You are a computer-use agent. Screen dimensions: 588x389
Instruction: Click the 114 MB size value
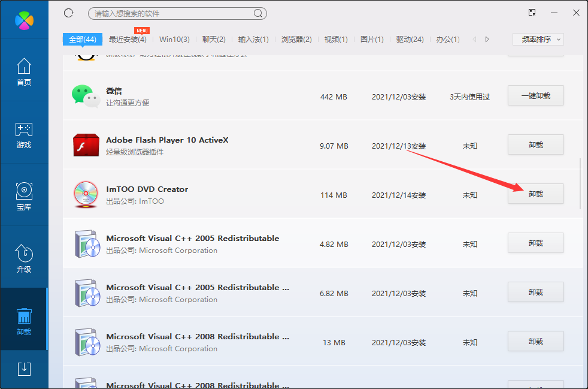coord(334,195)
